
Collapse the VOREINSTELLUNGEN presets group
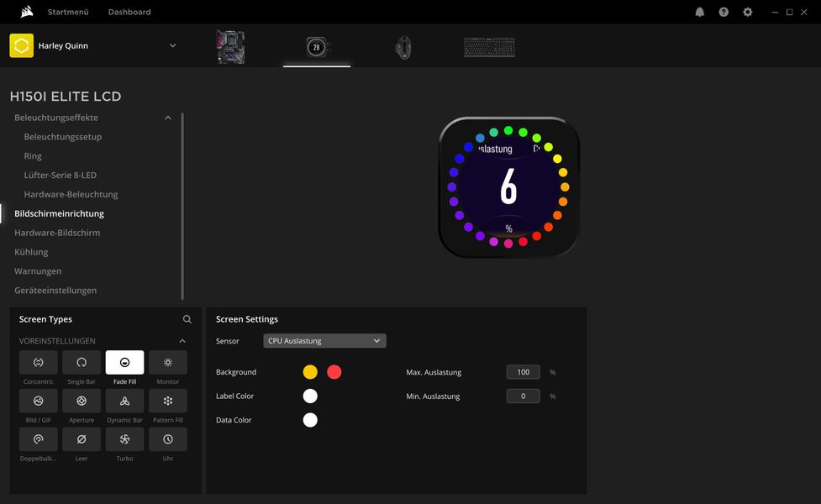[x=182, y=341]
